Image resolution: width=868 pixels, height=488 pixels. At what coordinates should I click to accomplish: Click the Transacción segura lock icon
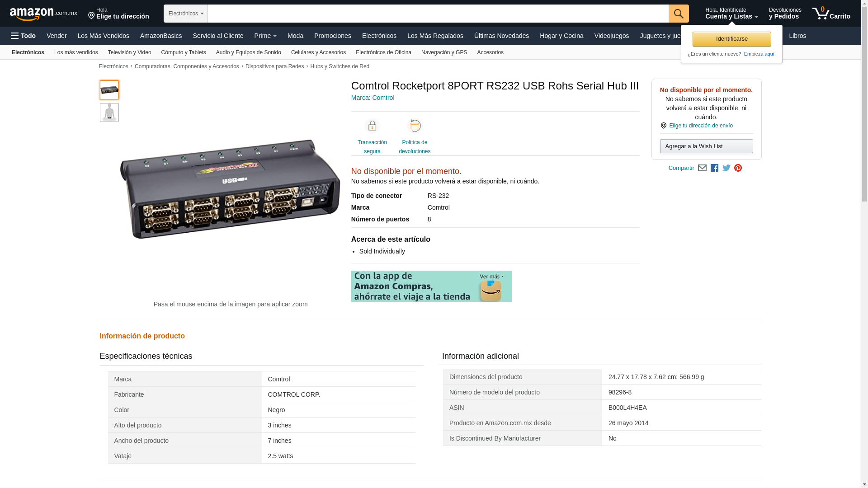pyautogui.click(x=372, y=126)
